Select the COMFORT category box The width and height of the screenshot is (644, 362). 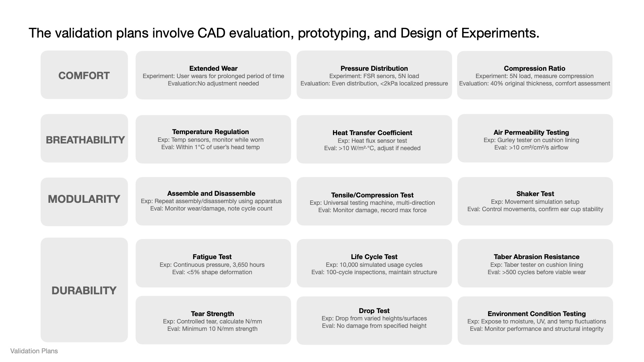click(x=84, y=75)
